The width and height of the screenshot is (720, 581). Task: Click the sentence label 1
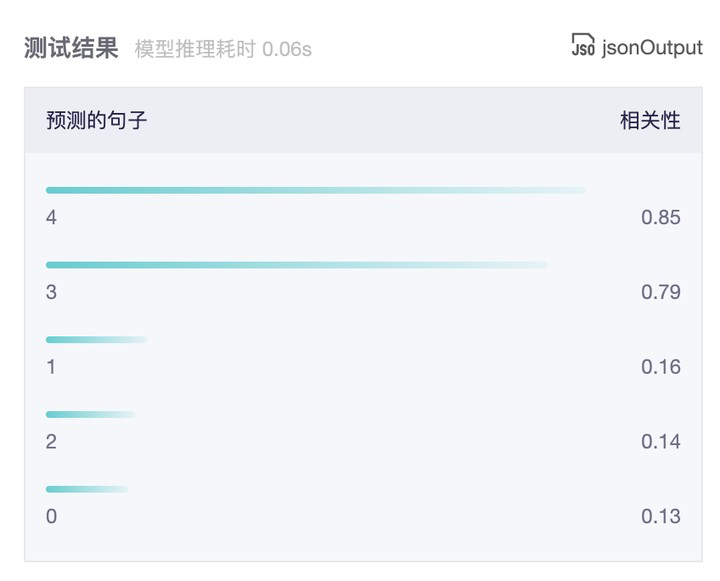point(51,367)
